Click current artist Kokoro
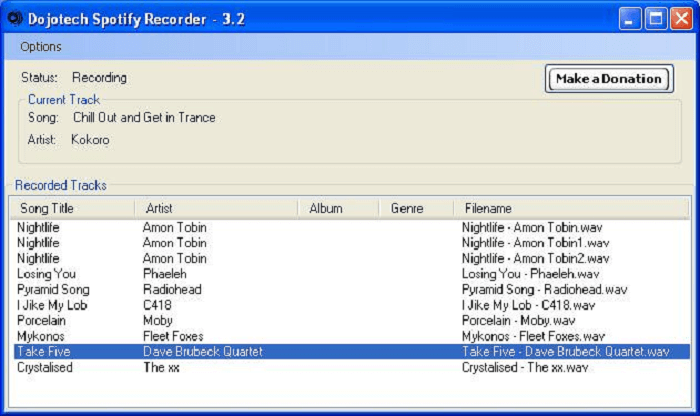The width and height of the screenshot is (700, 416). (x=90, y=140)
